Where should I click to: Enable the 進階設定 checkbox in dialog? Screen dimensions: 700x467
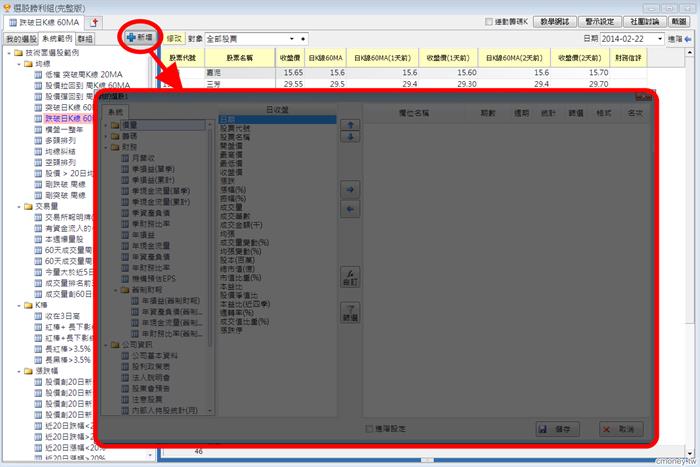coord(369,429)
